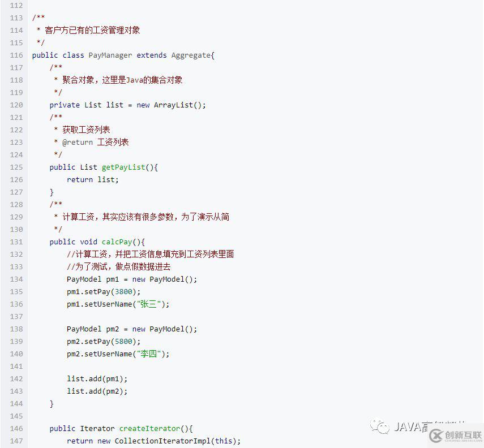Viewport: 484px width, 448px height.
Task: Select the class name PayManager
Action: [110, 55]
